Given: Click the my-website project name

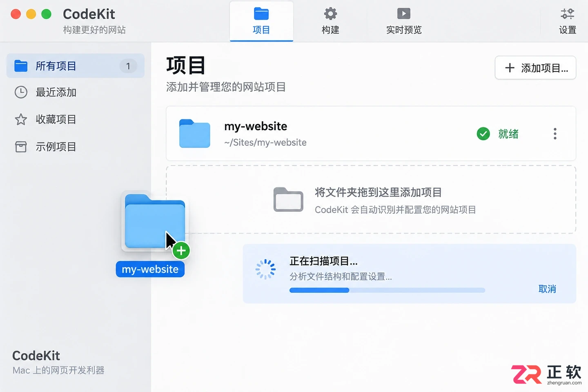Looking at the screenshot, I should 256,126.
